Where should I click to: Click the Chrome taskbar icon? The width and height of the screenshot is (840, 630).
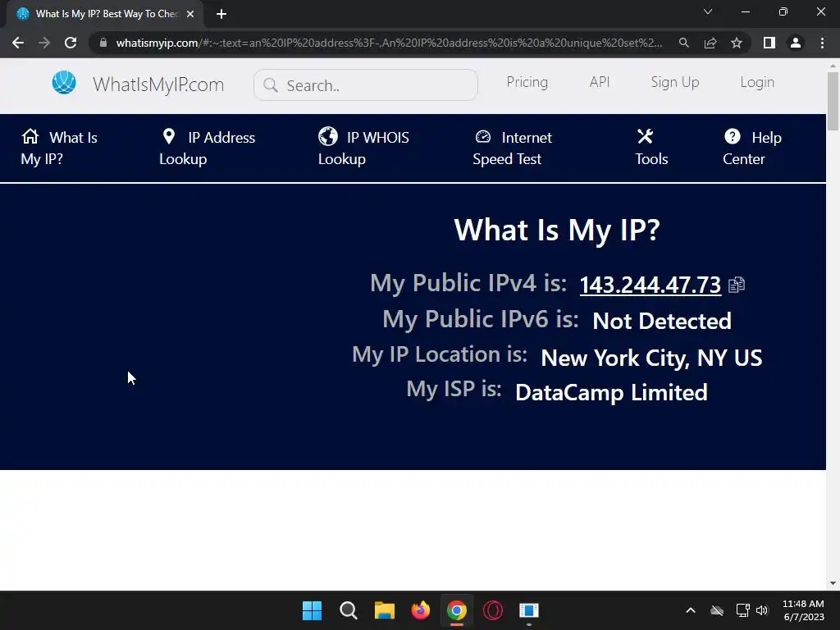pos(456,610)
